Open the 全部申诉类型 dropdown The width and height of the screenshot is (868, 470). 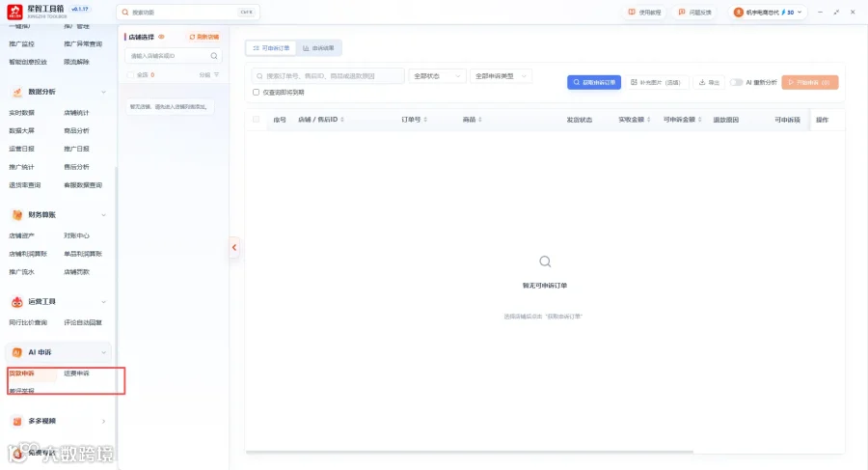(x=501, y=76)
